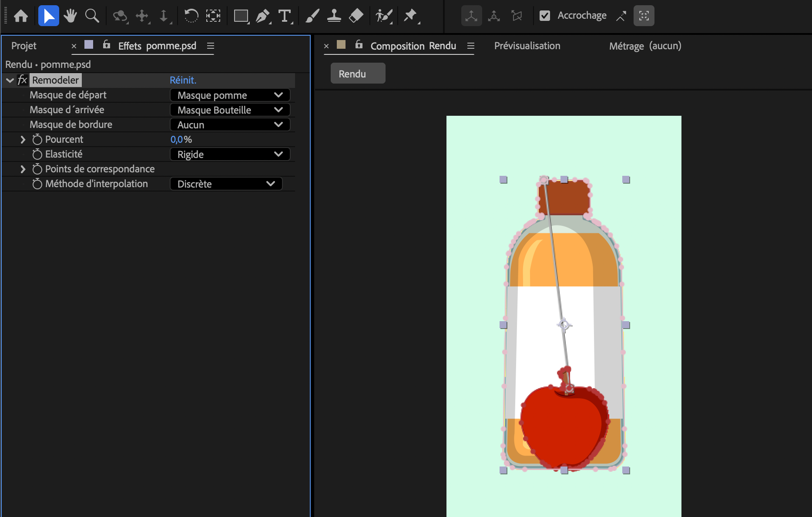The height and width of the screenshot is (517, 812).
Task: Toggle the Remodeler fx effect switch
Action: pos(22,80)
